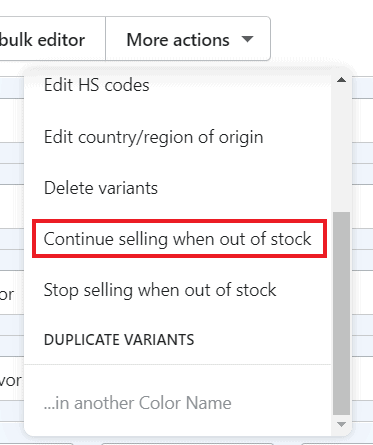Select Stop selling when out of stock
This screenshot has width=373, height=445.
pyautogui.click(x=160, y=290)
